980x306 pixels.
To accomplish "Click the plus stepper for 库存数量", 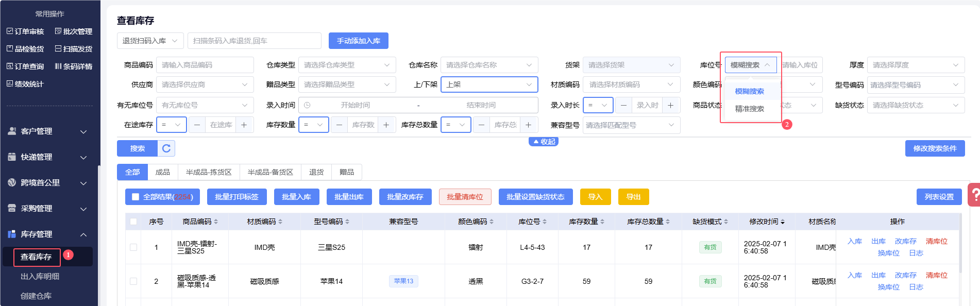I will click(386, 125).
